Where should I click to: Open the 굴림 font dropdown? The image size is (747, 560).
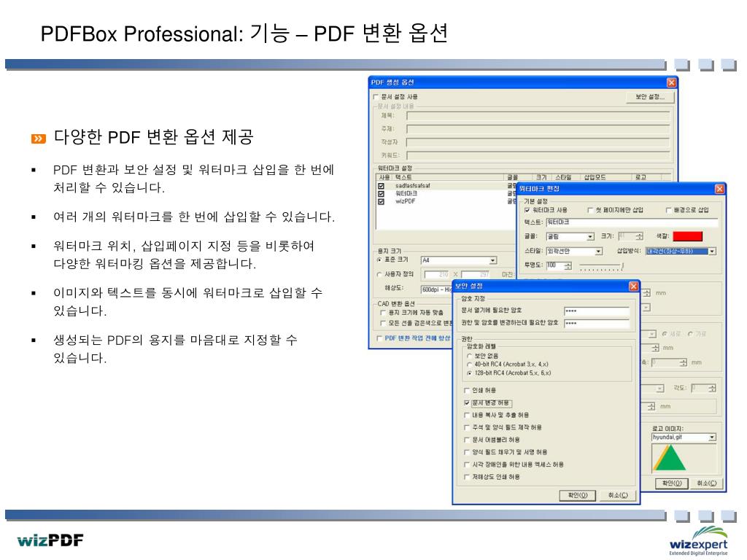pyautogui.click(x=590, y=237)
